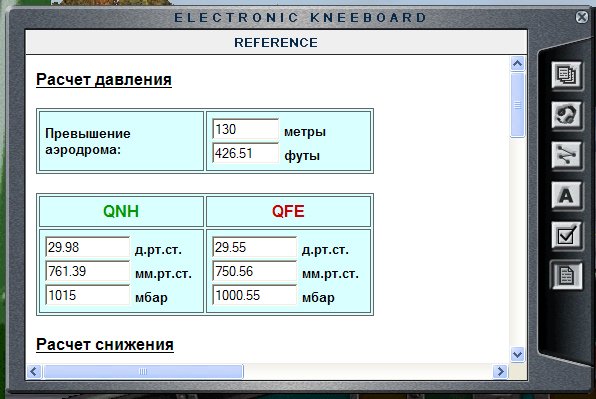Click the vertical scrollbar up arrow
Viewport: 596px width, 399px height.
(517, 63)
